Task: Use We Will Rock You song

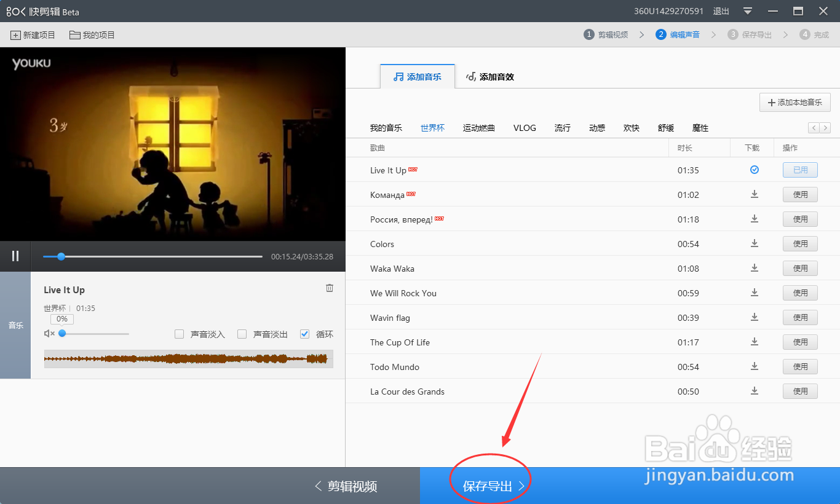Action: pyautogui.click(x=800, y=293)
